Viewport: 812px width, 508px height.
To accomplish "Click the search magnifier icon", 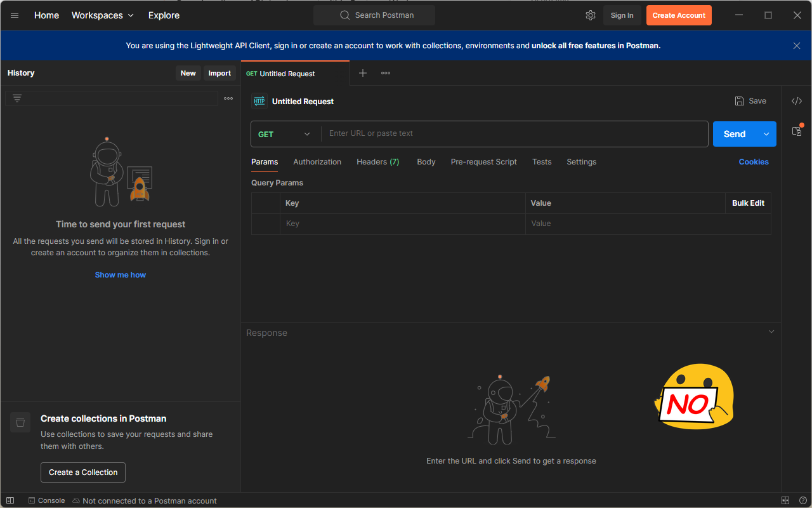I will (x=345, y=15).
